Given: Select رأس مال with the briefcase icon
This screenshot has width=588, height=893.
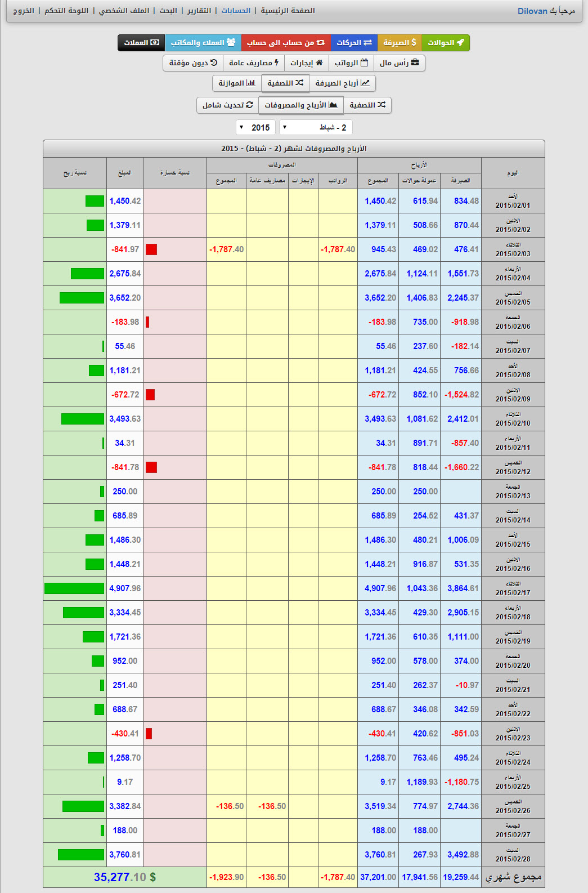Looking at the screenshot, I should (400, 63).
